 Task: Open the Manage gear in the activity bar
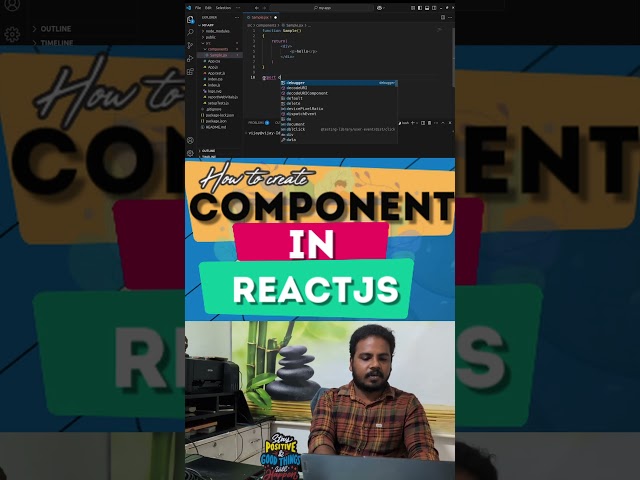pyautogui.click(x=190, y=153)
